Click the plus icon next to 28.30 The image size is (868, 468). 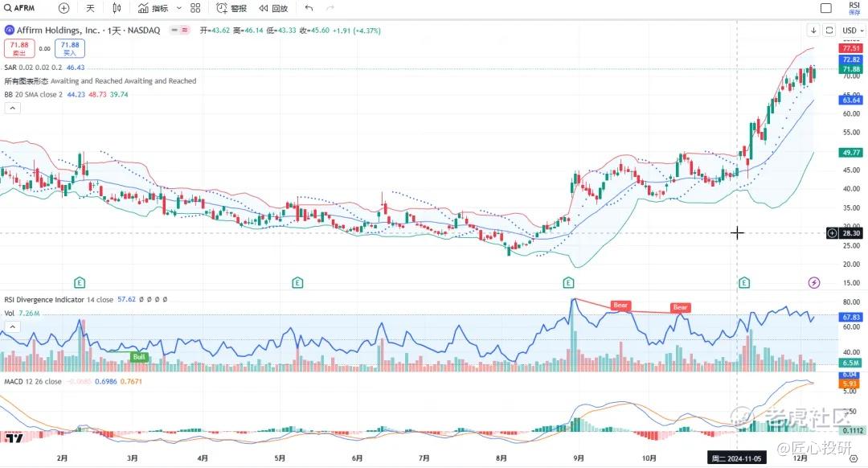point(832,233)
